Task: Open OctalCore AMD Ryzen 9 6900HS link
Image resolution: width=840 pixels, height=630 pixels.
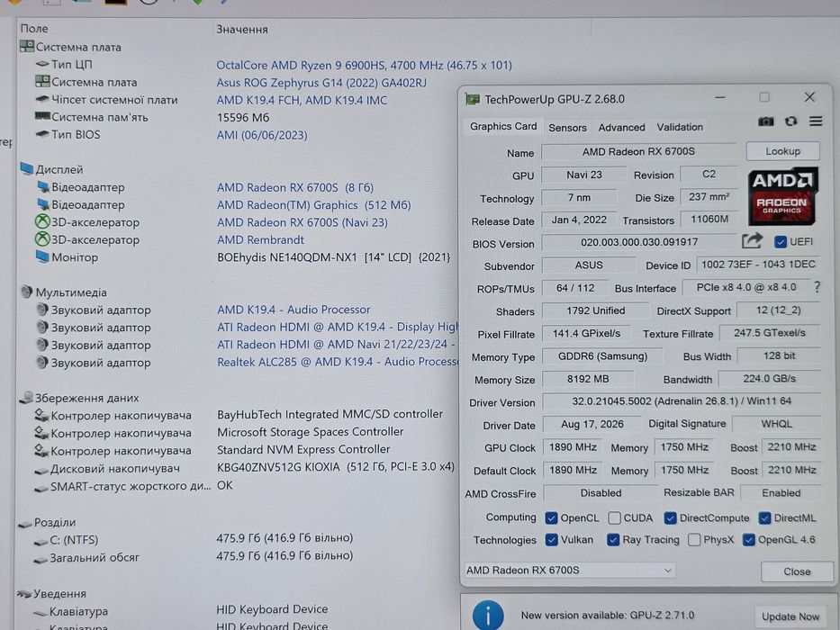Action: pyautogui.click(x=365, y=66)
